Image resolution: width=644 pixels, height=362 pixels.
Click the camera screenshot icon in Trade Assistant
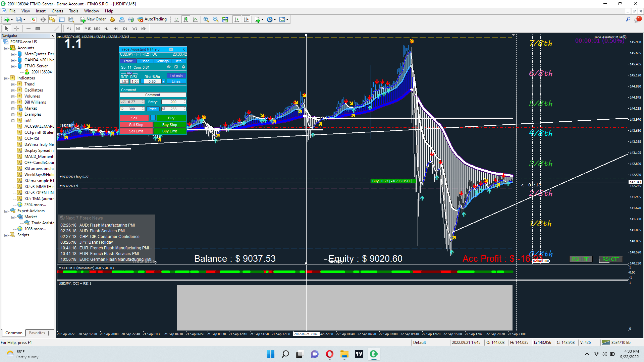(171, 49)
